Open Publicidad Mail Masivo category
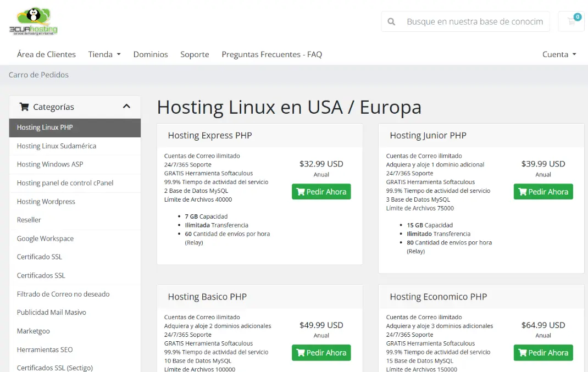The width and height of the screenshot is (588, 372). [75, 312]
